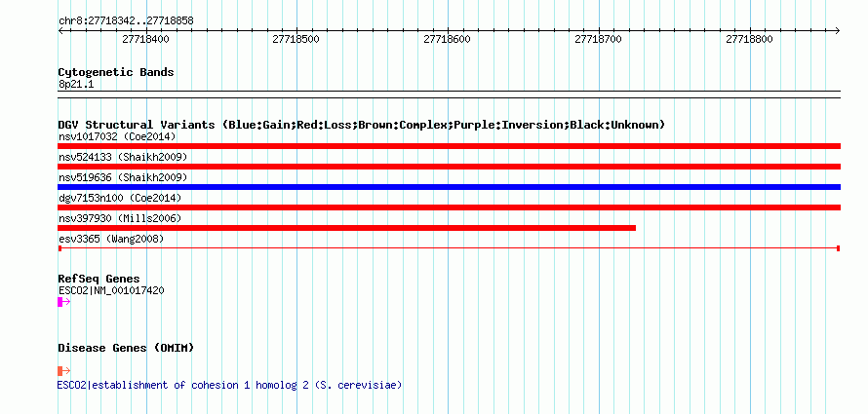
Task: Click the ruler's right end arrowhead
Action: point(838,30)
